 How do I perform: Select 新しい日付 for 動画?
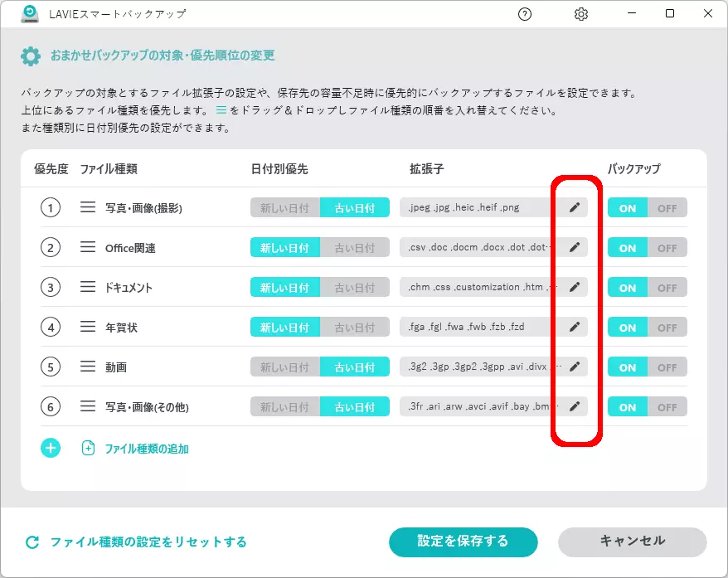pos(285,367)
